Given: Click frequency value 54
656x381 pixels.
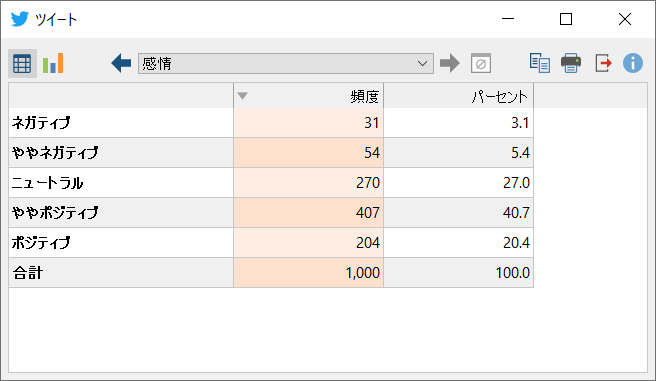Looking at the screenshot, I should 372,153.
